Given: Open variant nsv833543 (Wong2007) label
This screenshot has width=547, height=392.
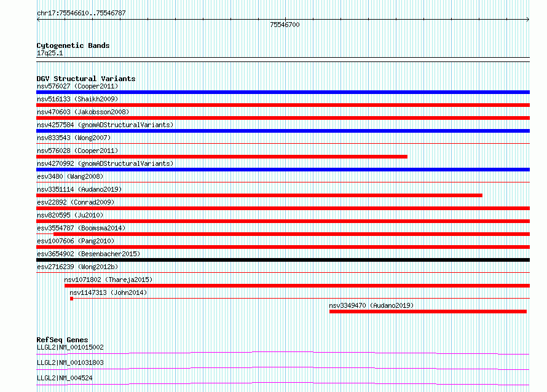Looking at the screenshot, I should point(74,138).
